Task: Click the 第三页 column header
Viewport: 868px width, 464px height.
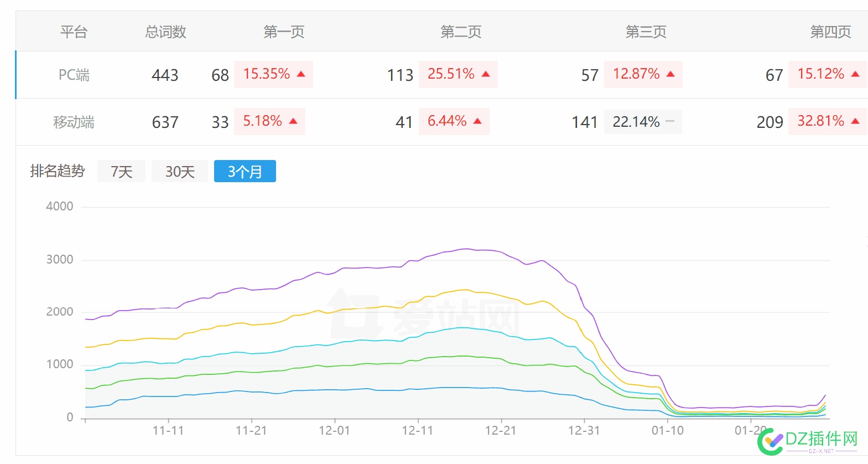Action: click(x=646, y=32)
